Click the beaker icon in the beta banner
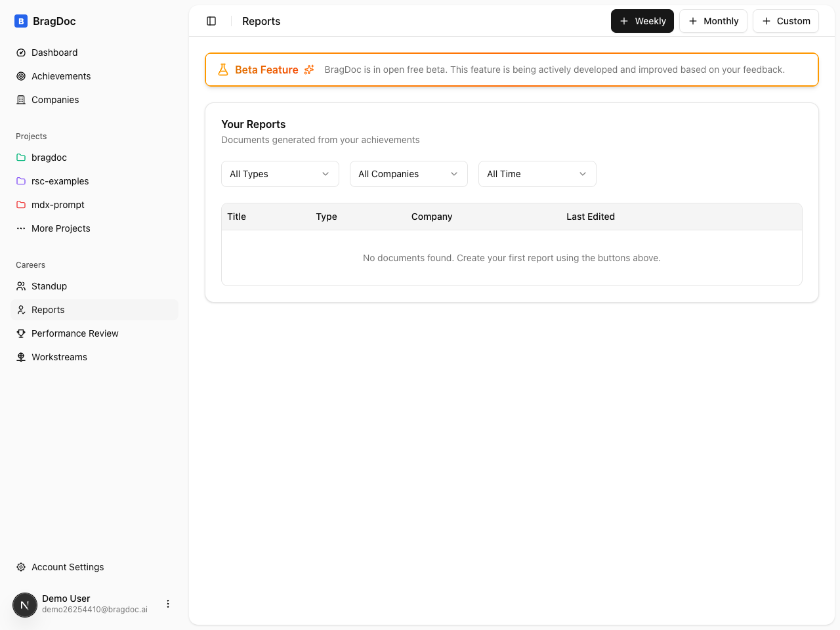The width and height of the screenshot is (840, 630). tap(223, 70)
